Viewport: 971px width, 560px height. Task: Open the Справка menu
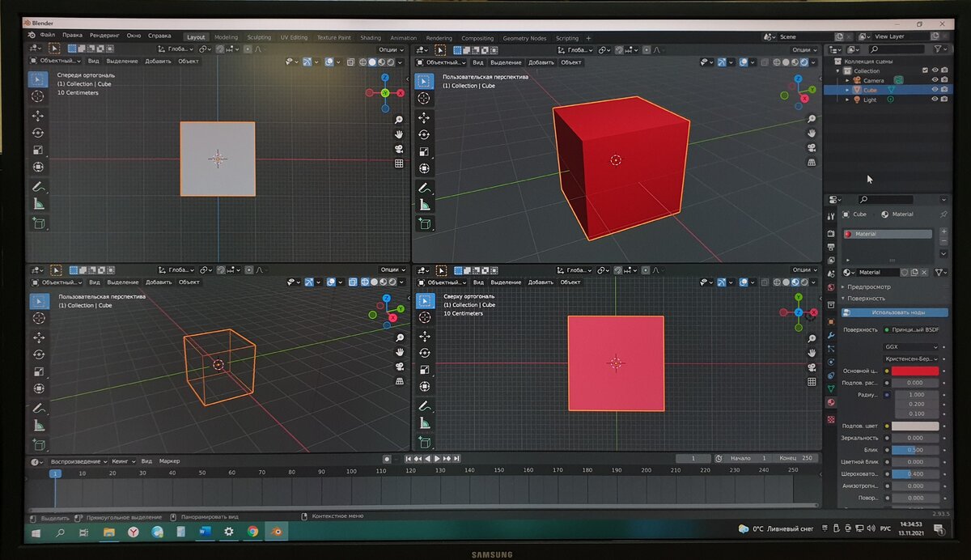click(x=159, y=36)
